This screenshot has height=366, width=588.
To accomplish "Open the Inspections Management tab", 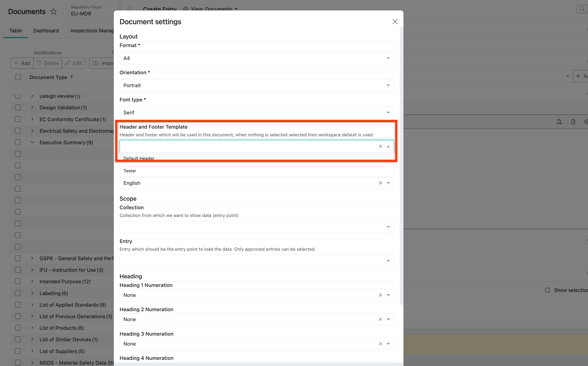I will click(92, 31).
